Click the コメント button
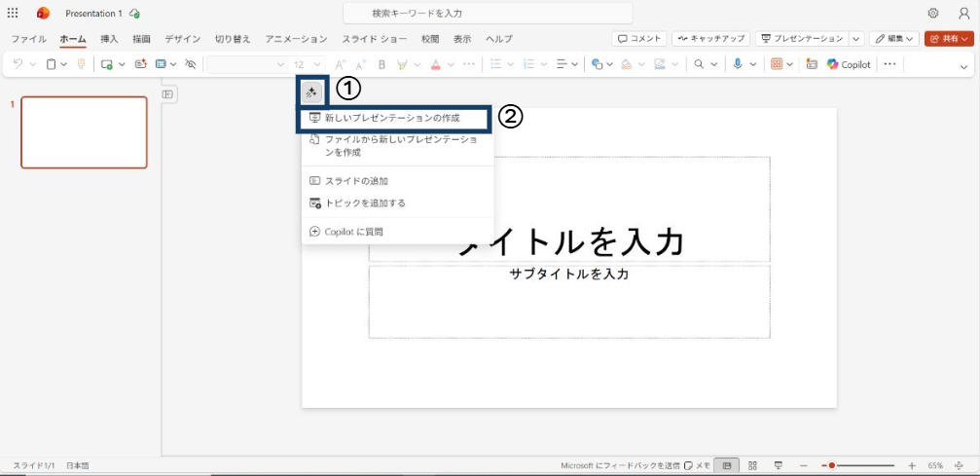980x476 pixels. [639, 39]
